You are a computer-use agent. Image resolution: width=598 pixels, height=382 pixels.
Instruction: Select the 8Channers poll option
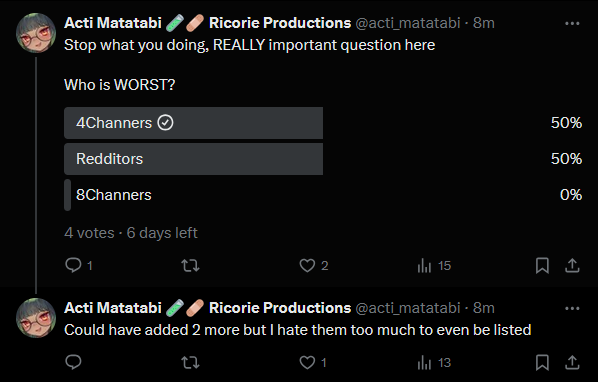323,195
